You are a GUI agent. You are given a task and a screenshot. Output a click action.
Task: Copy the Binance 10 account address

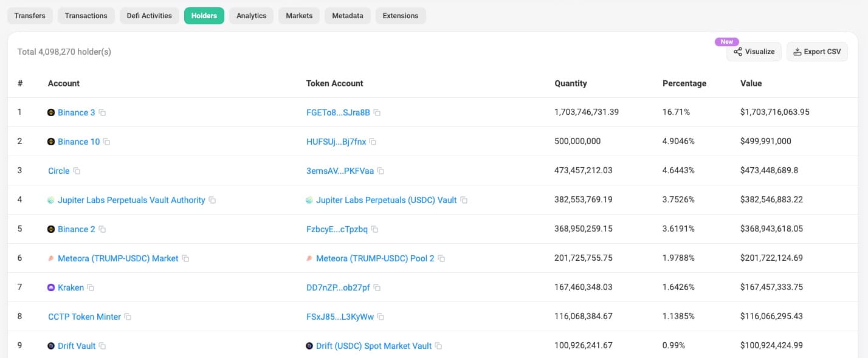pos(107,142)
